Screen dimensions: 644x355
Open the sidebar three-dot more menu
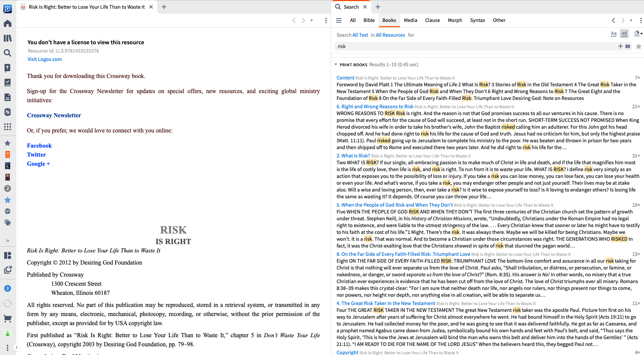click(8, 347)
